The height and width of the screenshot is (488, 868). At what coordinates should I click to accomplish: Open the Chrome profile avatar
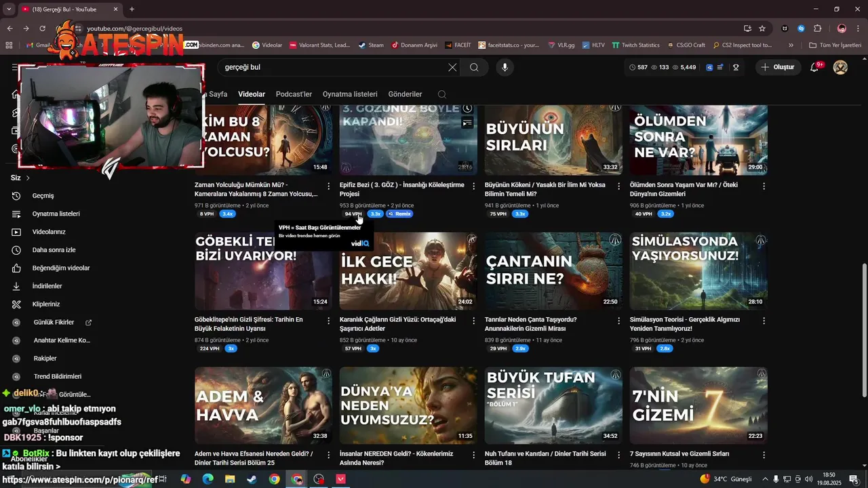[x=842, y=28]
